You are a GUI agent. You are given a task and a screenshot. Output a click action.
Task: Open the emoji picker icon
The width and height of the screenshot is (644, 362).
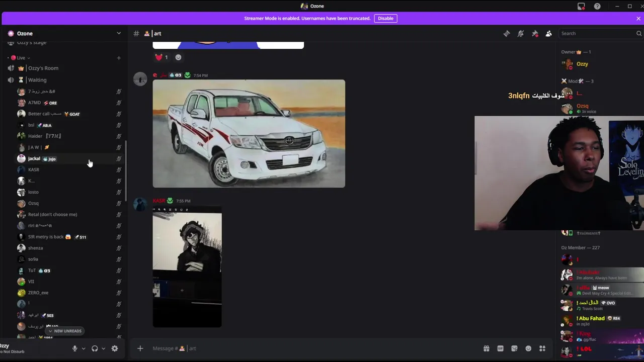click(528, 348)
